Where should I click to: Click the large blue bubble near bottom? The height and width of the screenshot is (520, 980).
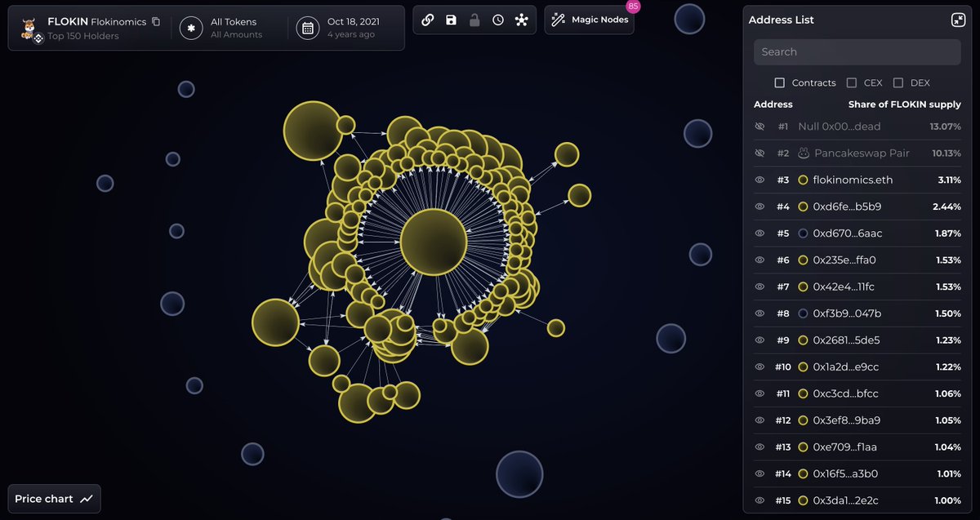(519, 473)
